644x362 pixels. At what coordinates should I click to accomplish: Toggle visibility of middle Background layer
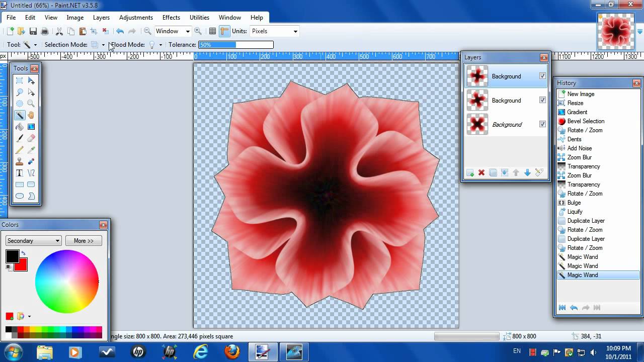542,100
